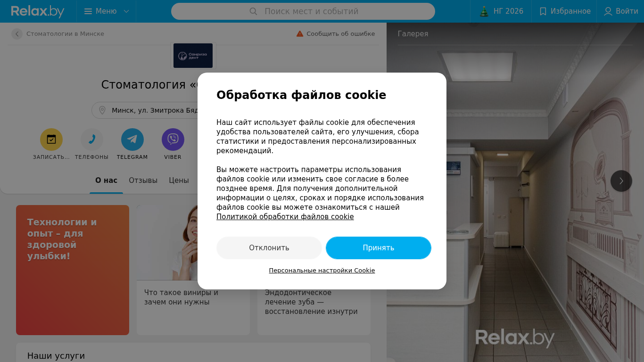Open the Телефоны phone icon
This screenshot has height=362, width=644.
(92, 140)
